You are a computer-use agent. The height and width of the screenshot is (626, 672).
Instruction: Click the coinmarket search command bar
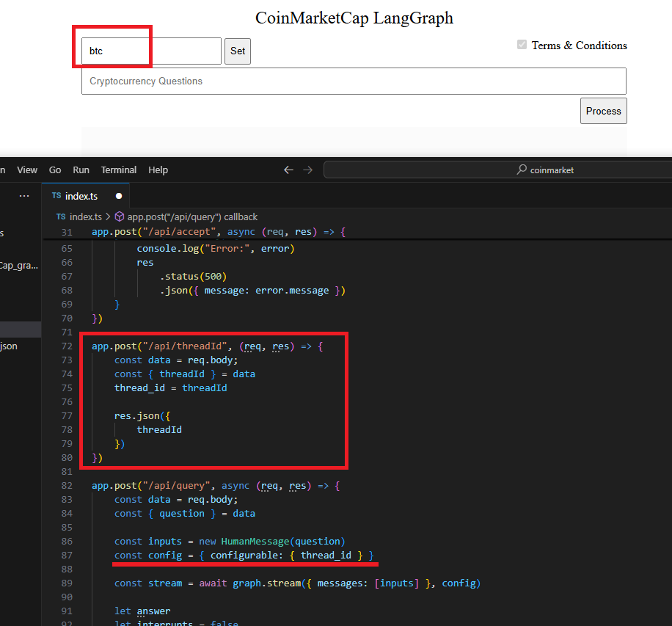click(x=497, y=170)
